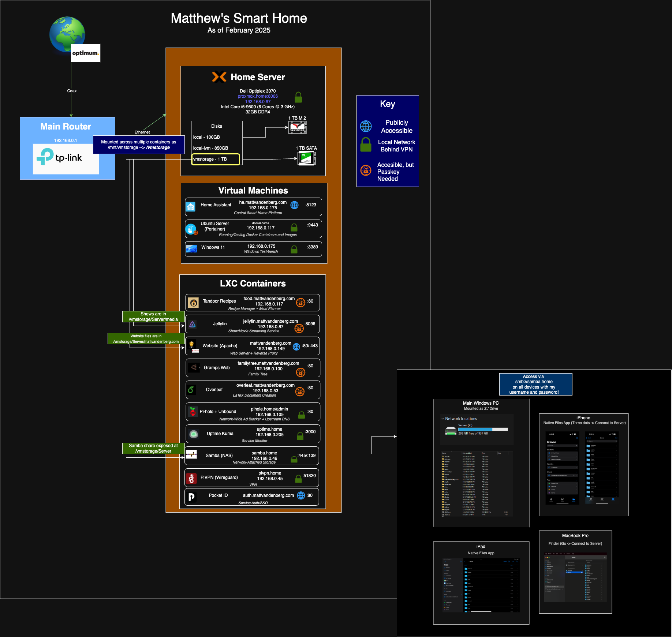Click the Access via smb://samba.home note
Viewport: 672px width, 637px height.
point(536,384)
